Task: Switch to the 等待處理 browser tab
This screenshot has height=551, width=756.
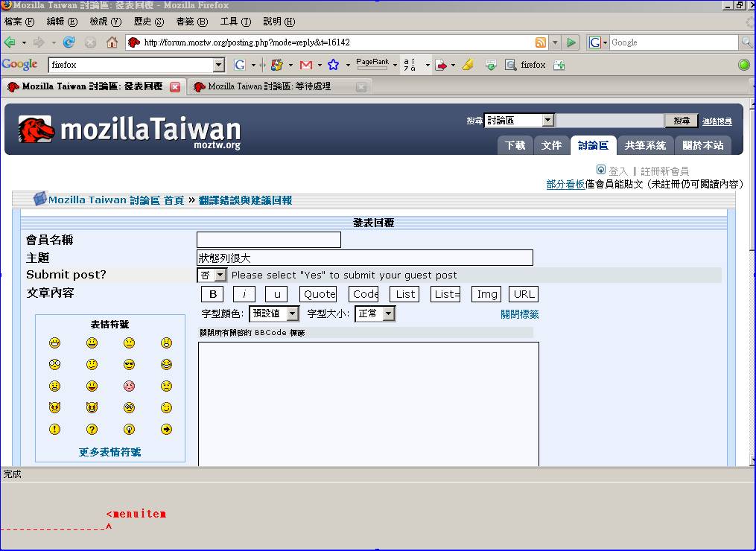Action: 269,86
